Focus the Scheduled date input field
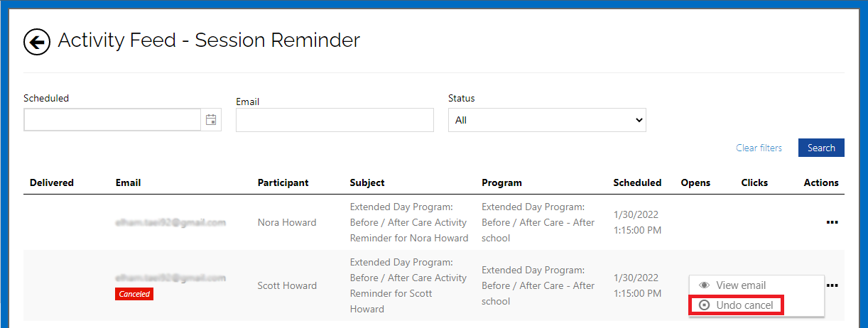 click(x=112, y=120)
